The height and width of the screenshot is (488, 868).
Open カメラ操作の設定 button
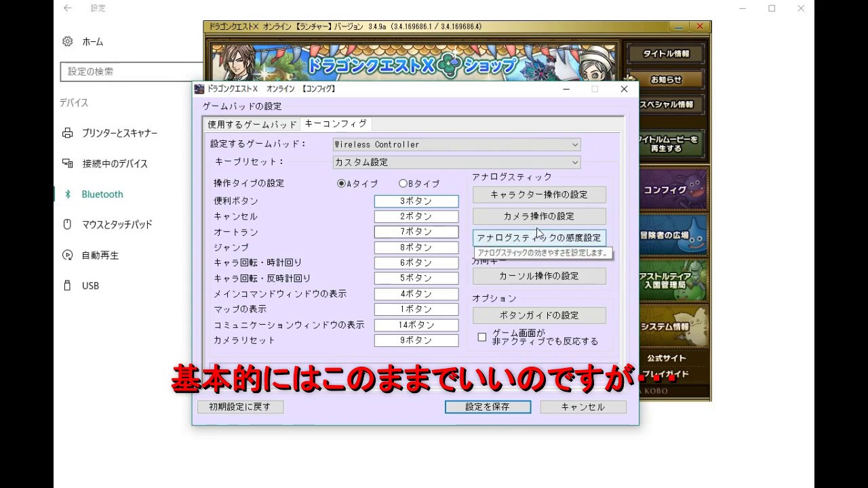pos(539,216)
